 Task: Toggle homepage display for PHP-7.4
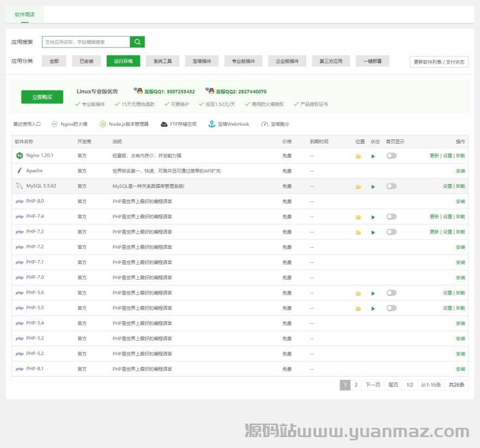(x=391, y=217)
